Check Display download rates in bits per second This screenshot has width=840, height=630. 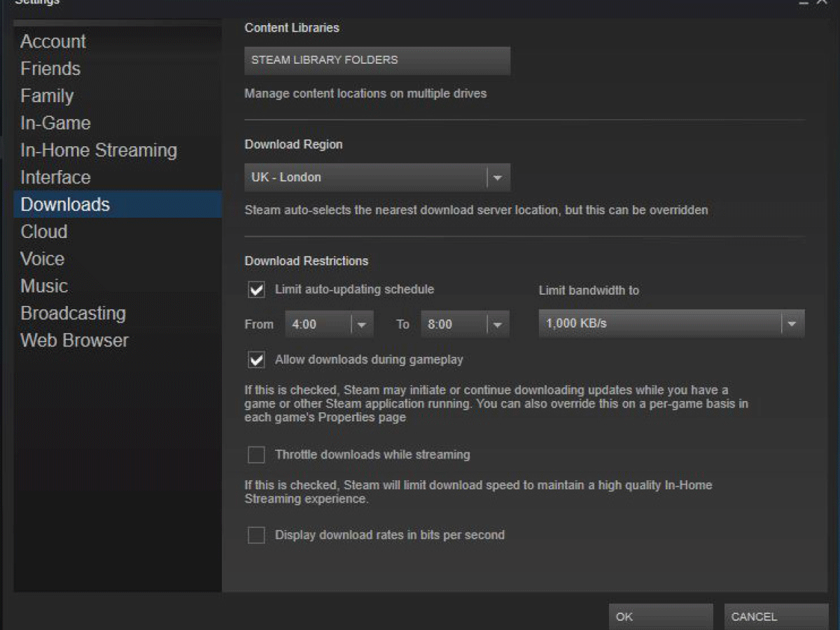coord(257,535)
